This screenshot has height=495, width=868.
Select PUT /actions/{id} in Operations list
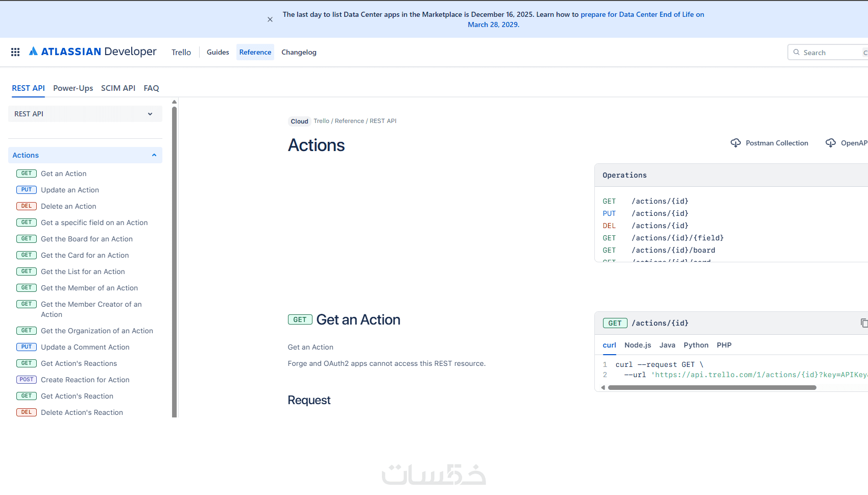tap(645, 213)
